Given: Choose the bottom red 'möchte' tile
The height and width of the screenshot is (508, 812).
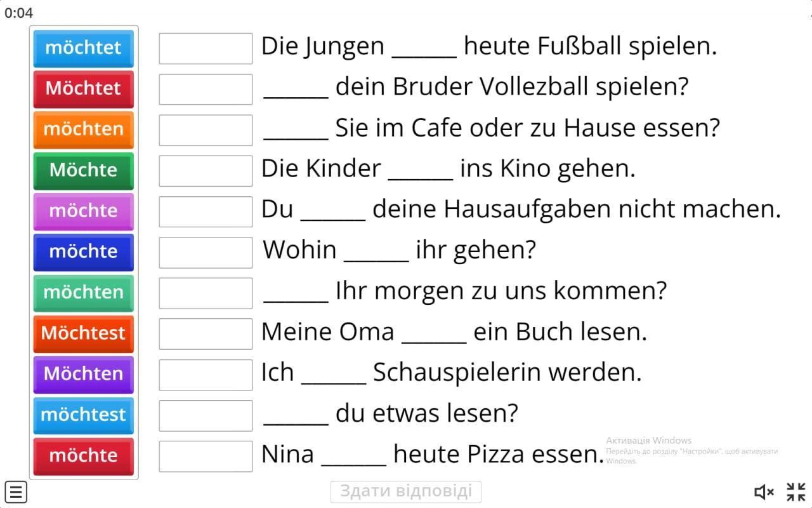Looking at the screenshot, I should coord(84,456).
